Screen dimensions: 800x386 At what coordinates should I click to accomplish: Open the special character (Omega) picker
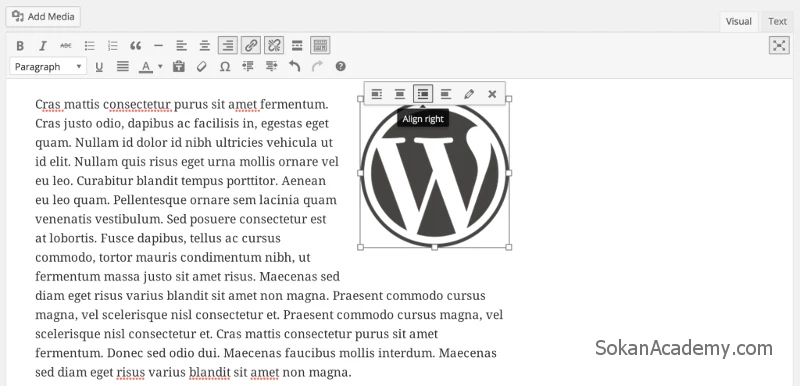(x=224, y=67)
